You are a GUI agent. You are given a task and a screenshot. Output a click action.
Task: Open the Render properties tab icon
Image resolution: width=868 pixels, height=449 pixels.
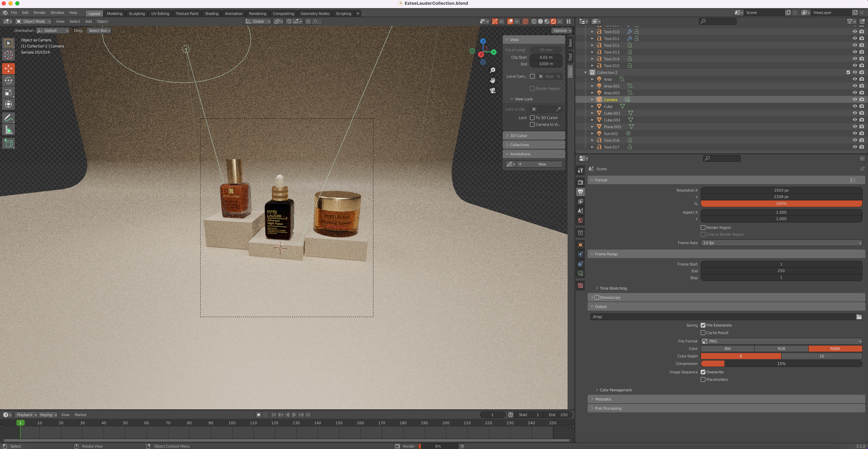[x=580, y=182]
